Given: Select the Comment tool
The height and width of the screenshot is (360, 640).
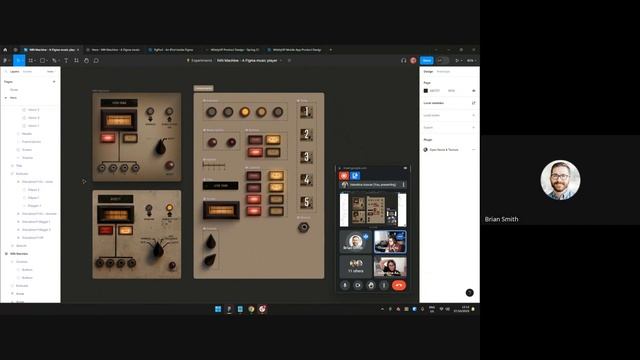Looking at the screenshot, I should tap(96, 60).
